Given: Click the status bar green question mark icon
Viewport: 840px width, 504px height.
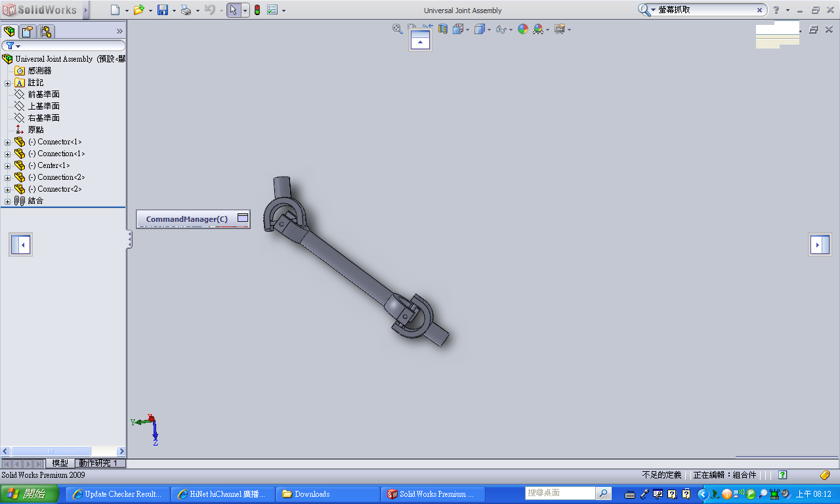Looking at the screenshot, I should click(783, 475).
